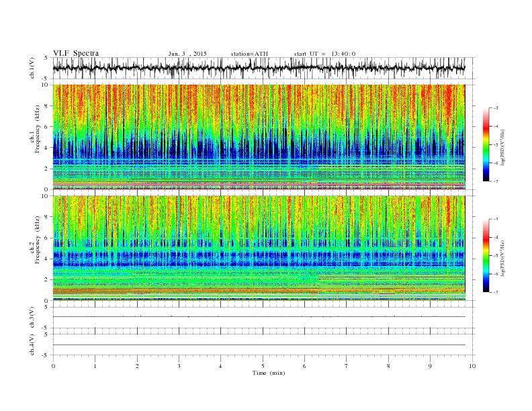Click the time axis tick label "0"

(53, 366)
